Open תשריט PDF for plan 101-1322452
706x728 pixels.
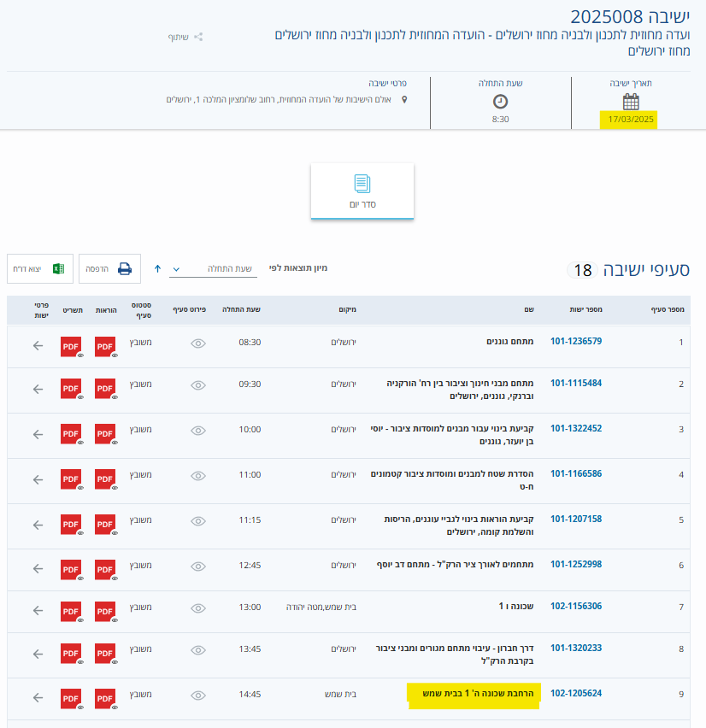tap(71, 434)
